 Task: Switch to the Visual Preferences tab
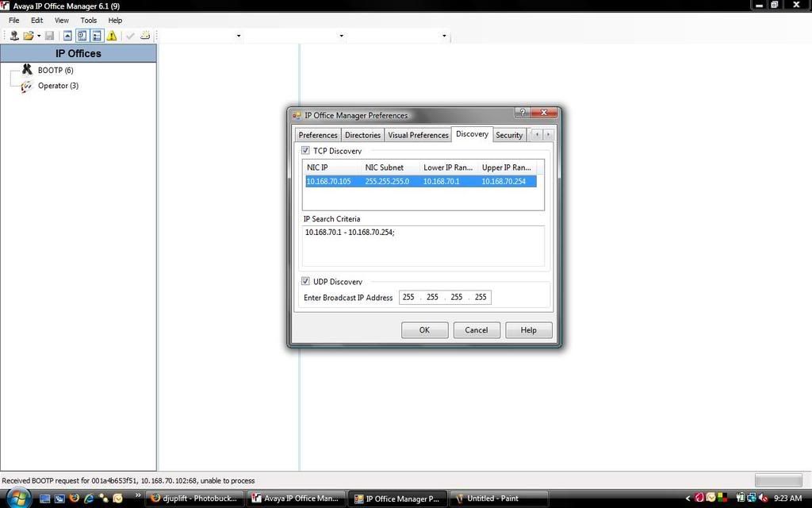418,135
